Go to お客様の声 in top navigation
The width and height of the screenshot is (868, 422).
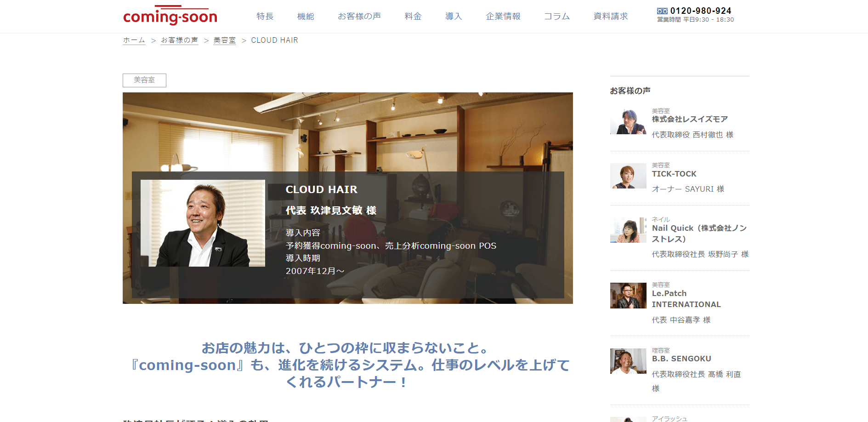pyautogui.click(x=359, y=16)
